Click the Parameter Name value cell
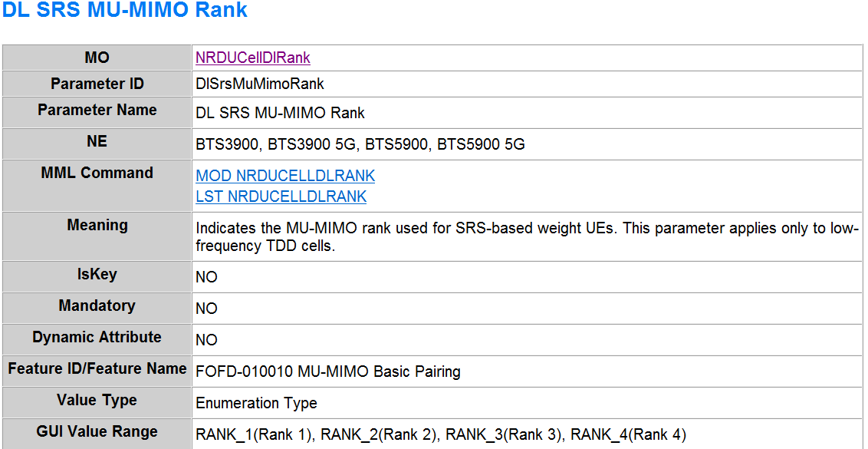This screenshot has width=868, height=449. [x=280, y=114]
